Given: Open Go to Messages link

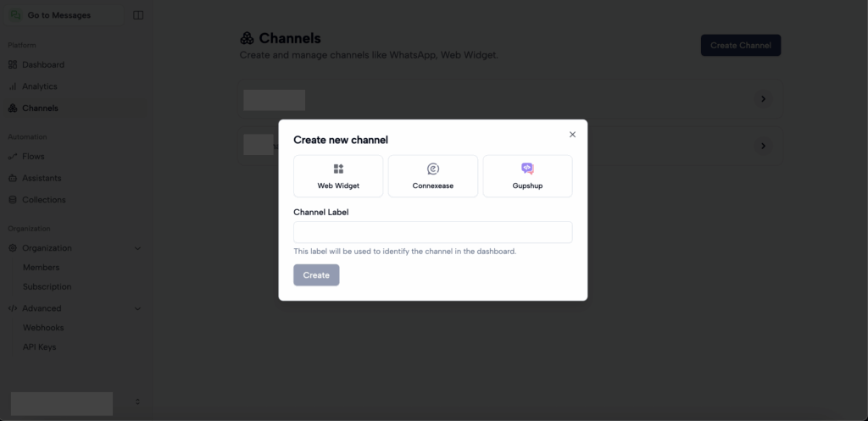Looking at the screenshot, I should tap(58, 15).
